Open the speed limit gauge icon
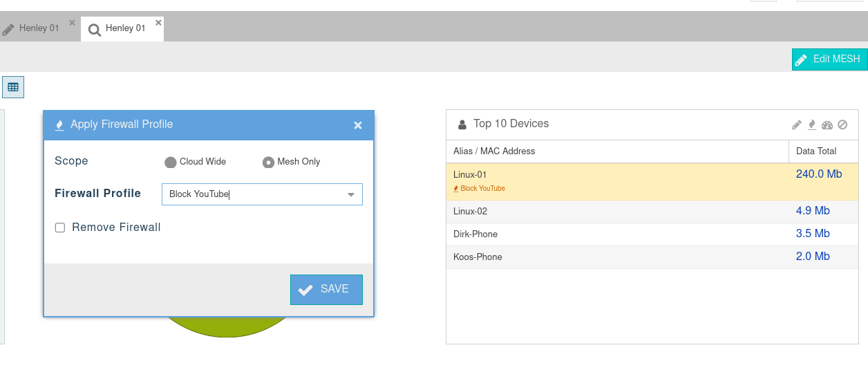868x370 pixels. tap(827, 125)
